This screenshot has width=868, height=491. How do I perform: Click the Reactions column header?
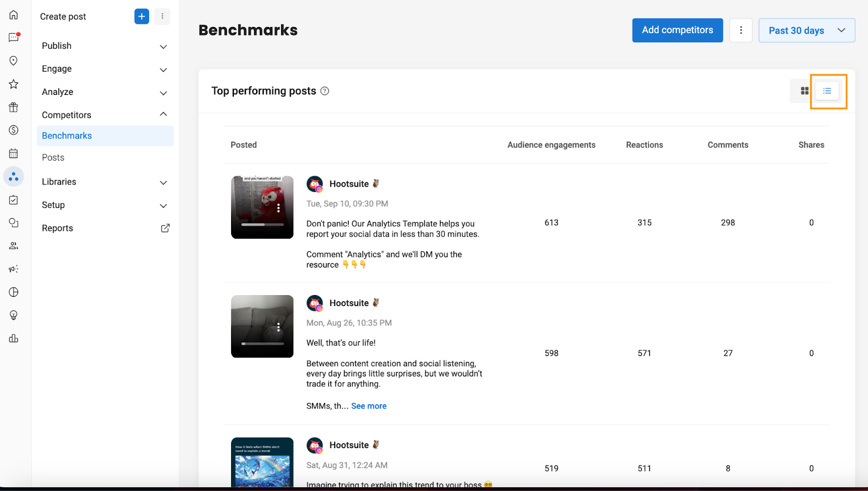[644, 145]
